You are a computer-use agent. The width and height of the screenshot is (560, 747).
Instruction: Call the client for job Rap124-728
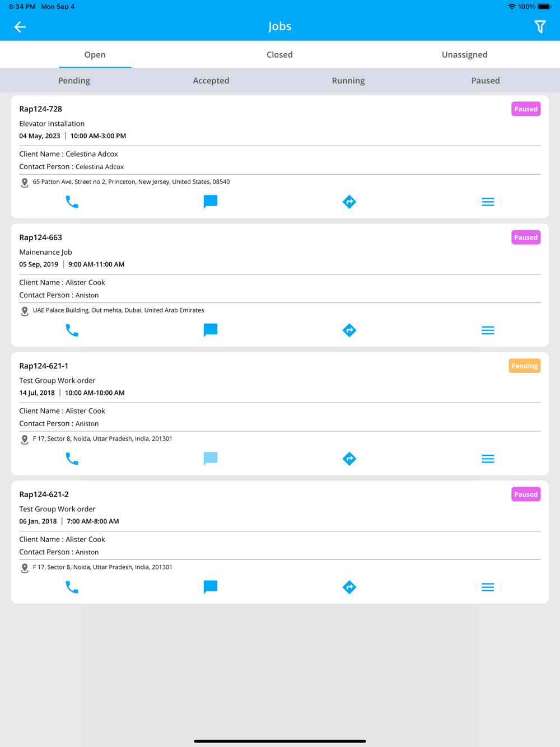pyautogui.click(x=72, y=202)
